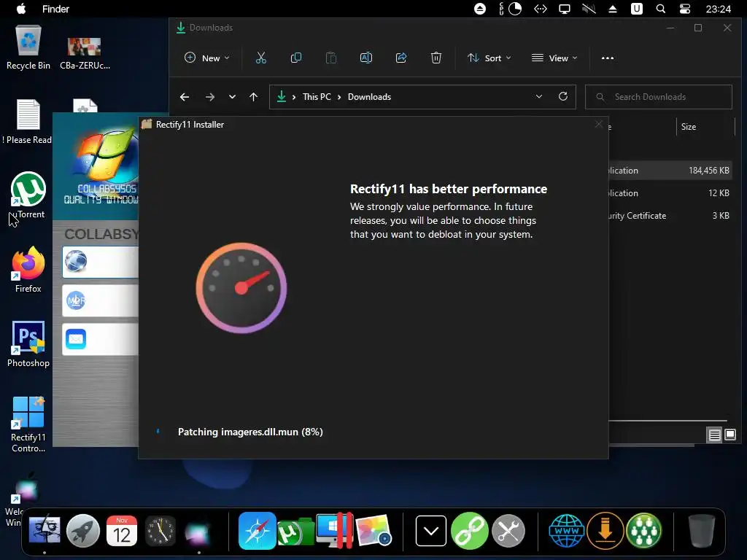Click the muted sound icon in menu bar

(589, 9)
